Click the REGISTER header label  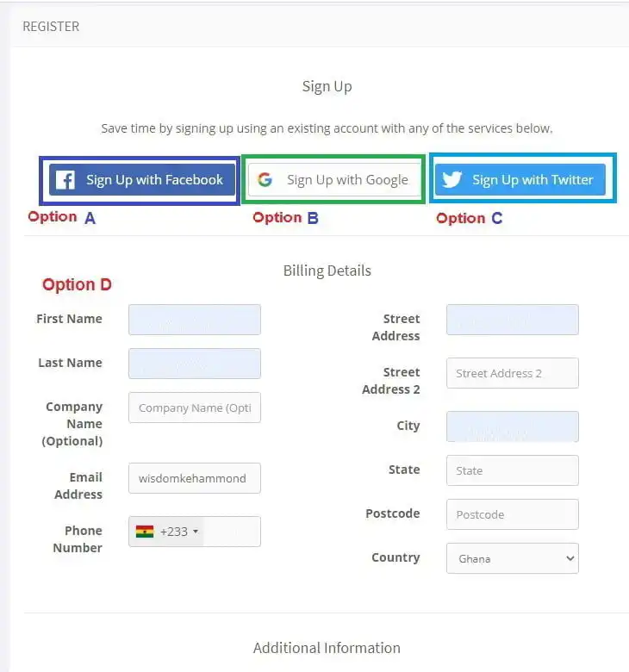51,27
